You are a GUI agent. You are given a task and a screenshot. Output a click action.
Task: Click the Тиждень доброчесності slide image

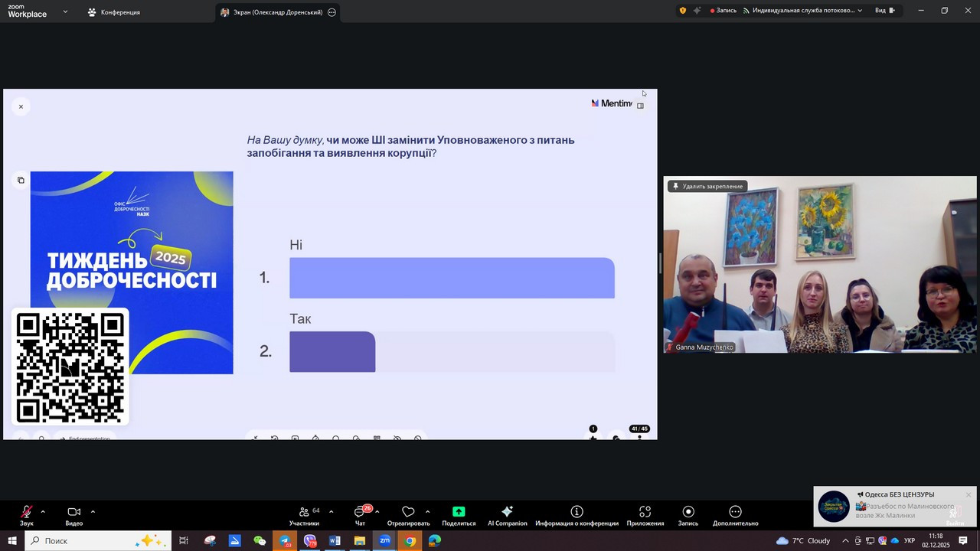point(132,272)
